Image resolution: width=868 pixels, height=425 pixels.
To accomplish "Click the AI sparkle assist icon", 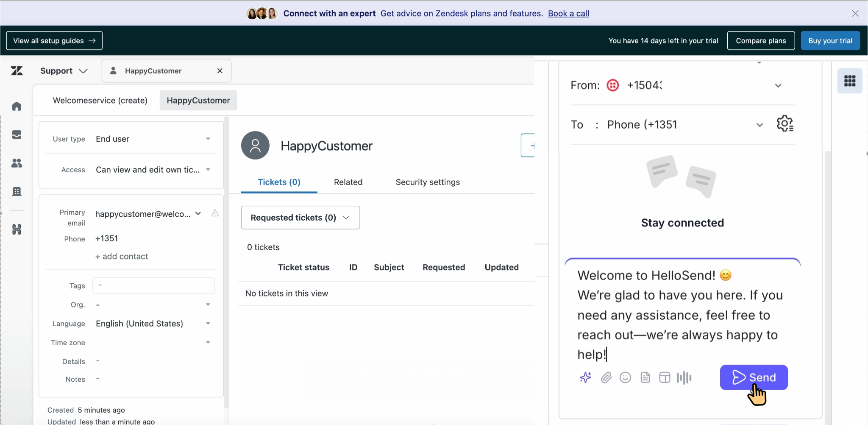I will pyautogui.click(x=585, y=377).
